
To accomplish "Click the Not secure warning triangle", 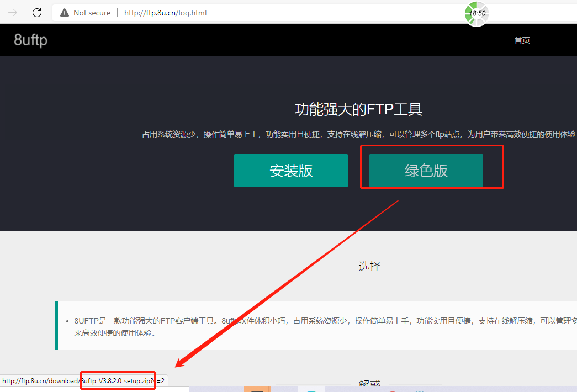I will [65, 13].
